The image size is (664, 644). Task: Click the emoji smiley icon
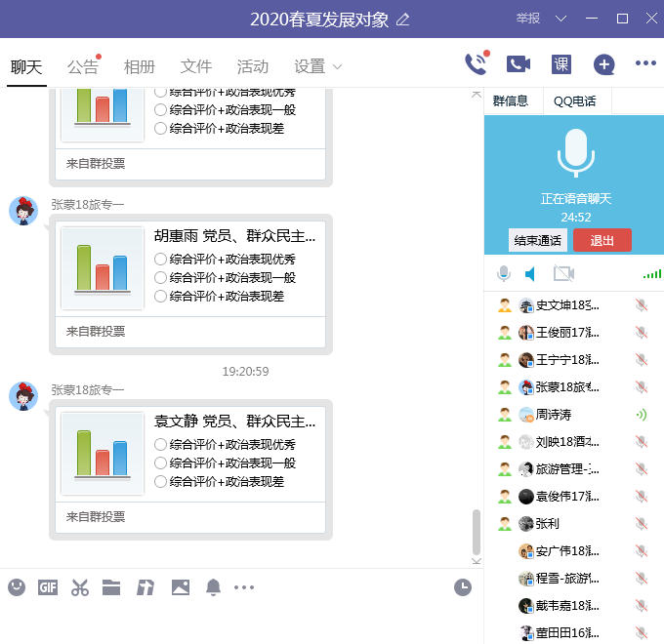coord(17,586)
